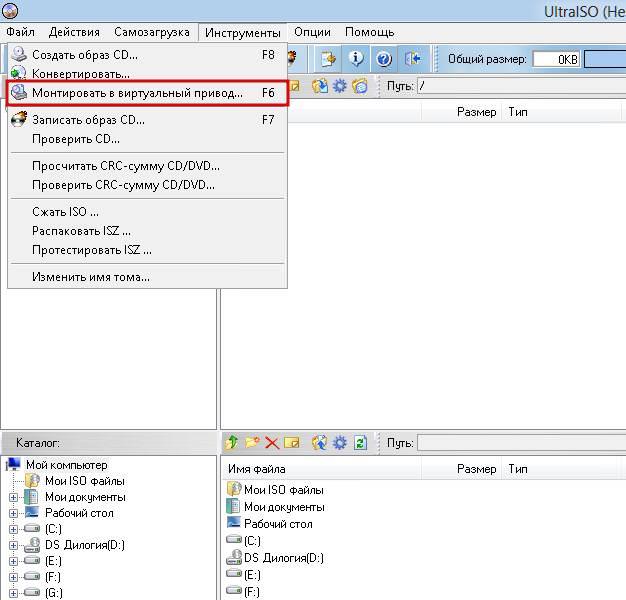Click the My Computer icon in catalog tree
Image resolution: width=626 pixels, height=600 pixels.
[x=14, y=464]
